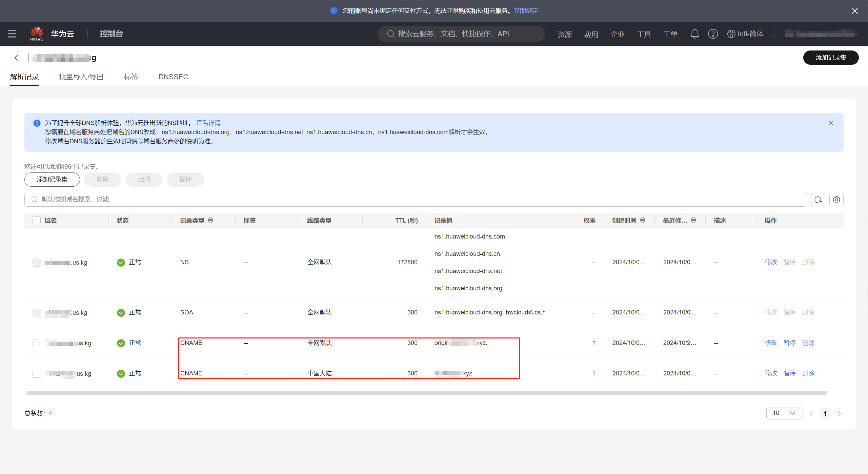Click the black 添加记录集 button top right
868x474 pixels.
tap(830, 58)
